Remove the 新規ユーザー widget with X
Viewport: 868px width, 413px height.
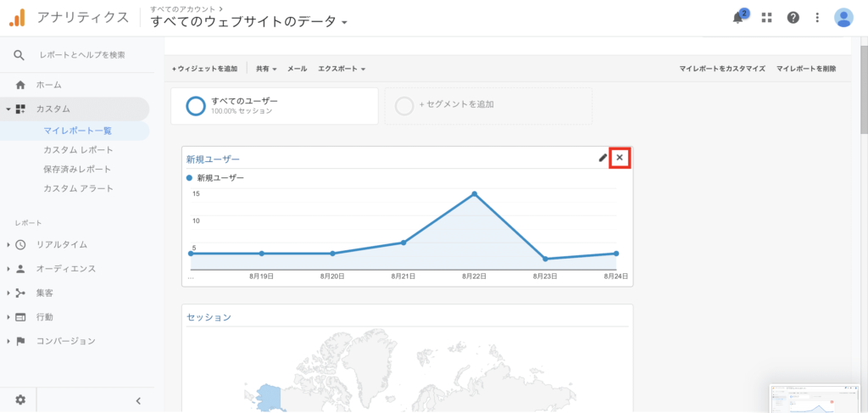tap(620, 158)
